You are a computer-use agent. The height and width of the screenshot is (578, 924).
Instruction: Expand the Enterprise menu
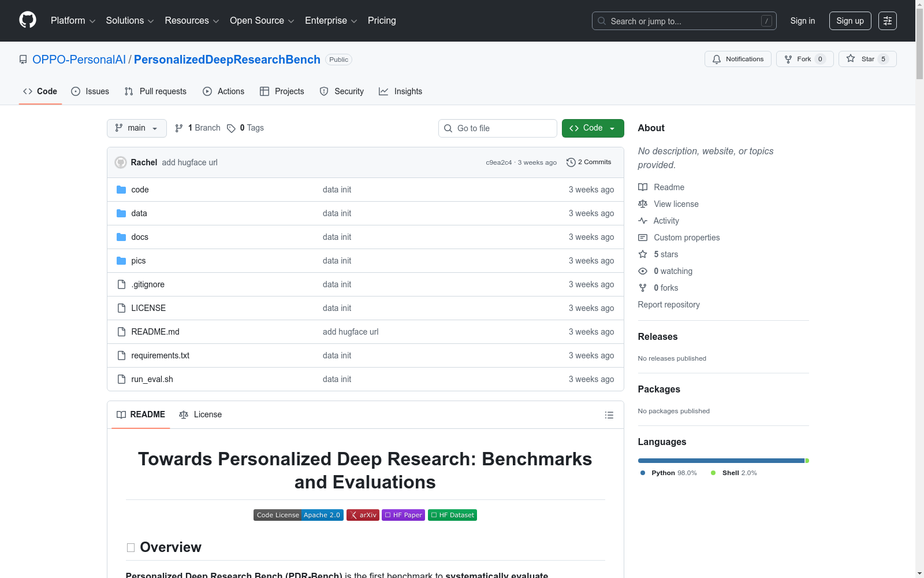(331, 21)
